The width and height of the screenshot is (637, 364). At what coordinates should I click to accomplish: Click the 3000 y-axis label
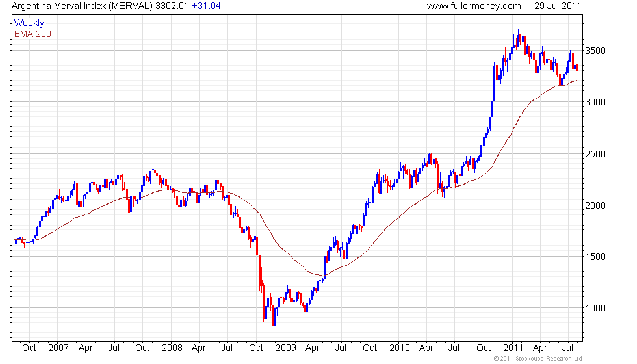pyautogui.click(x=595, y=102)
